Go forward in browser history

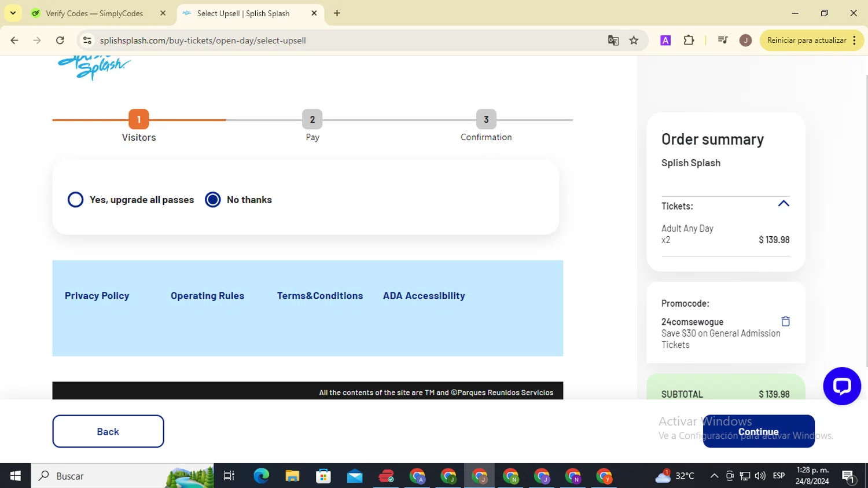coord(37,41)
